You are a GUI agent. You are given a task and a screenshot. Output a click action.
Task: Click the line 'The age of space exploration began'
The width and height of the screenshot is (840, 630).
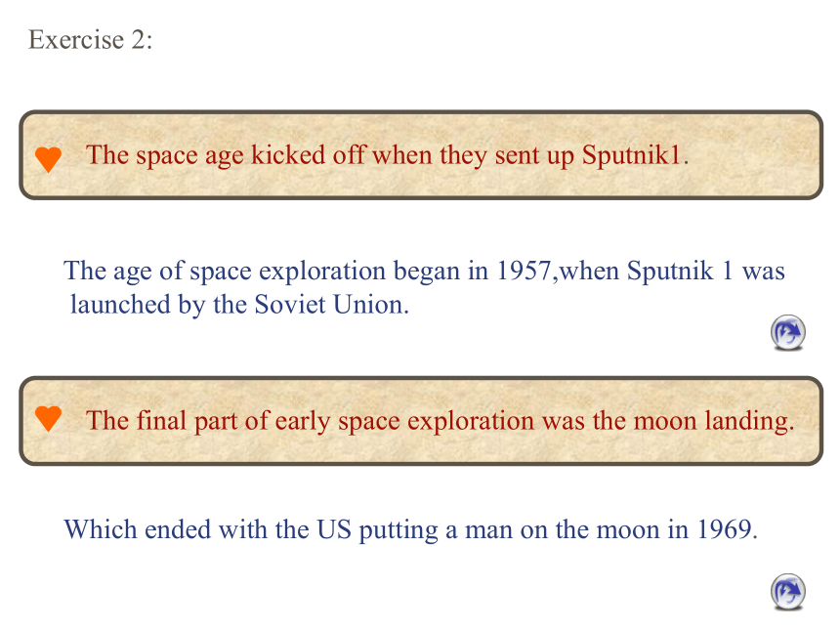click(424, 271)
